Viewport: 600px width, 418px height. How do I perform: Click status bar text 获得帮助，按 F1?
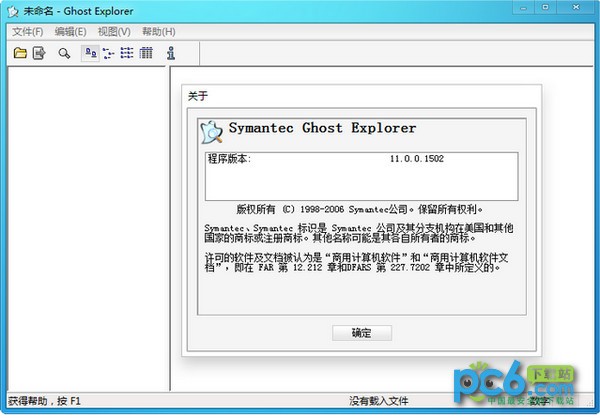44,401
